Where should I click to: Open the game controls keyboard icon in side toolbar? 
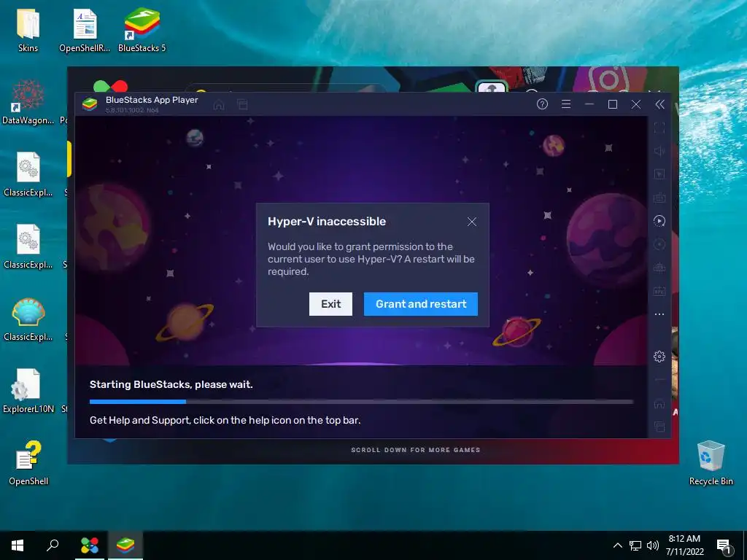pyautogui.click(x=659, y=198)
